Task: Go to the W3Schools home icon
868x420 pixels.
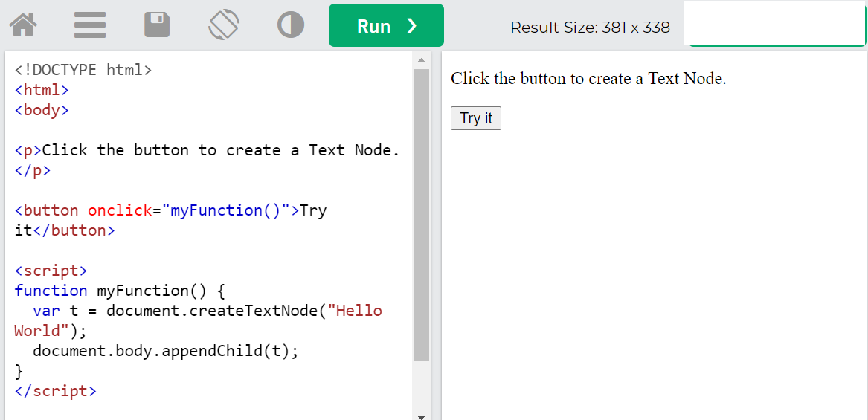Action: pyautogui.click(x=23, y=25)
